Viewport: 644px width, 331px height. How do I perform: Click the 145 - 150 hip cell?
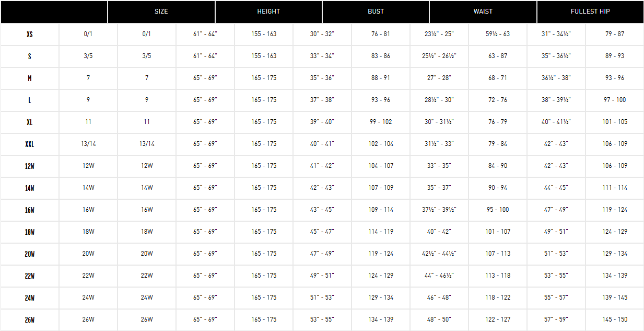pyautogui.click(x=615, y=319)
